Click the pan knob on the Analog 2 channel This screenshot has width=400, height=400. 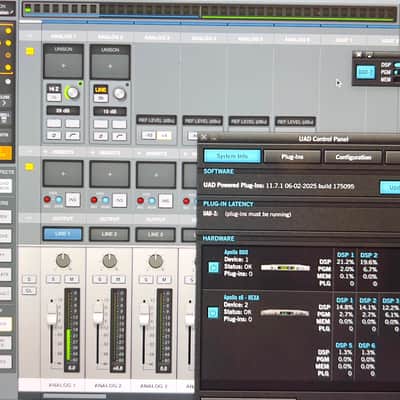(x=109, y=261)
